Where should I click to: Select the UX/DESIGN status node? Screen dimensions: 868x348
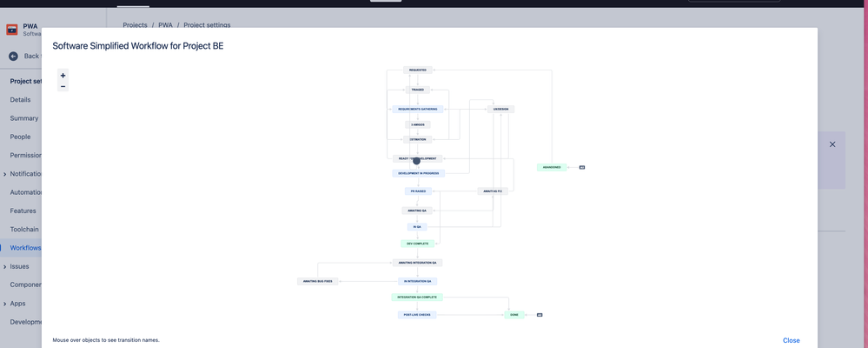(501, 109)
